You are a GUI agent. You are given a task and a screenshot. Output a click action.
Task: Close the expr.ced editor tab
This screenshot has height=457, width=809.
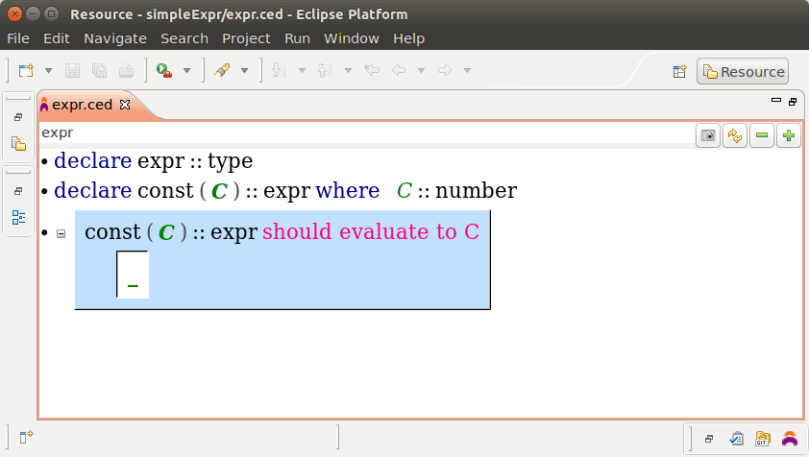click(x=125, y=104)
